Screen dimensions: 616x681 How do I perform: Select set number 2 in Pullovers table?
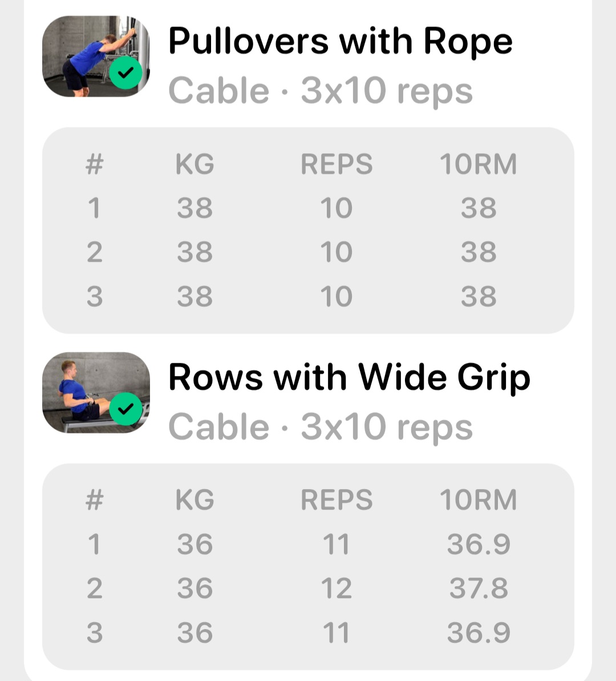point(94,252)
